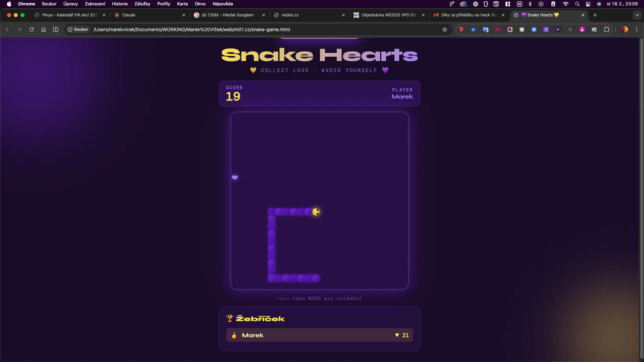644x362 pixels.
Task: Switch to Objednávka WEDOS VPS tab
Action: [389, 15]
